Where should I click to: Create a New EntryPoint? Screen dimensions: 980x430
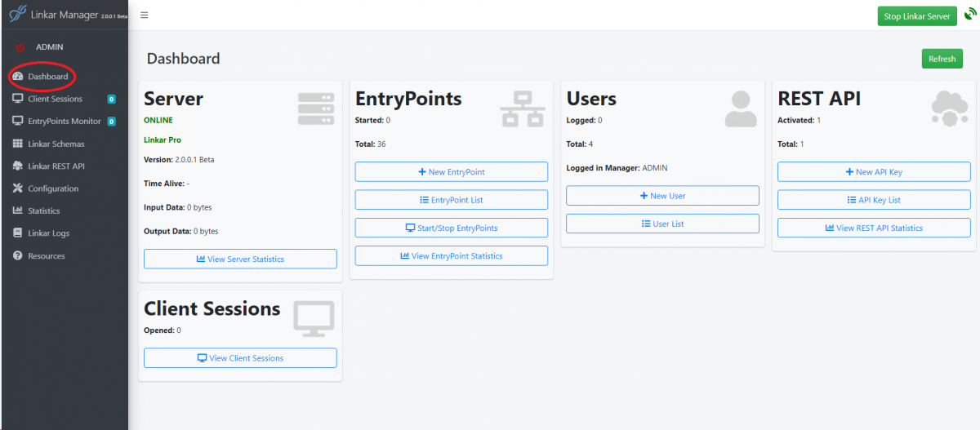pos(451,172)
